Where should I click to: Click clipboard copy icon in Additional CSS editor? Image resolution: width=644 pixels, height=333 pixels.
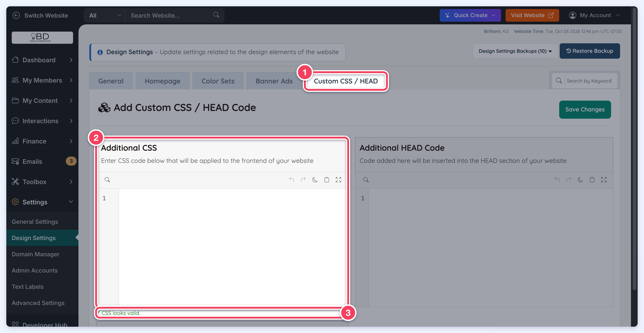pos(327,179)
